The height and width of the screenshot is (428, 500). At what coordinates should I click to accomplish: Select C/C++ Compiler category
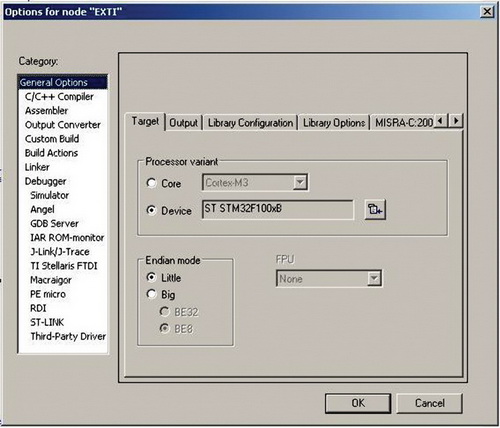pos(59,97)
